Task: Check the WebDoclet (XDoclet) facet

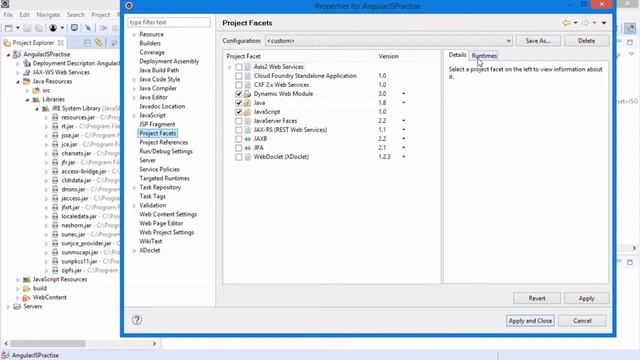Action: pos(238,157)
